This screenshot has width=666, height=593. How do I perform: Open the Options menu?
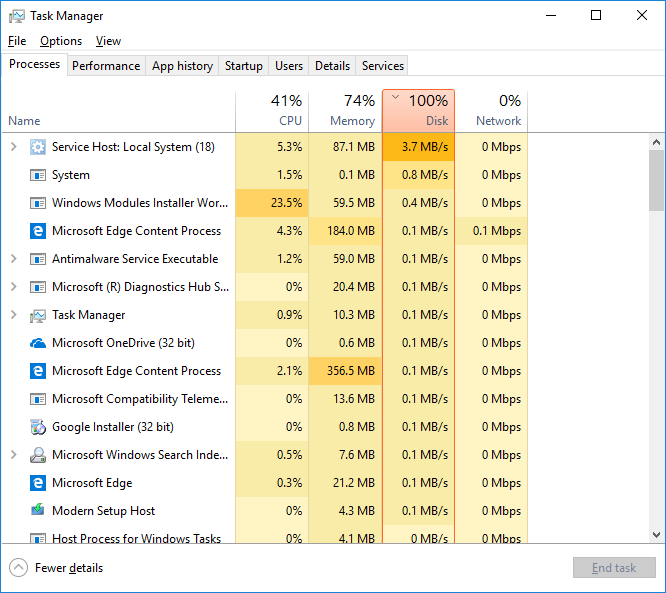(x=61, y=41)
